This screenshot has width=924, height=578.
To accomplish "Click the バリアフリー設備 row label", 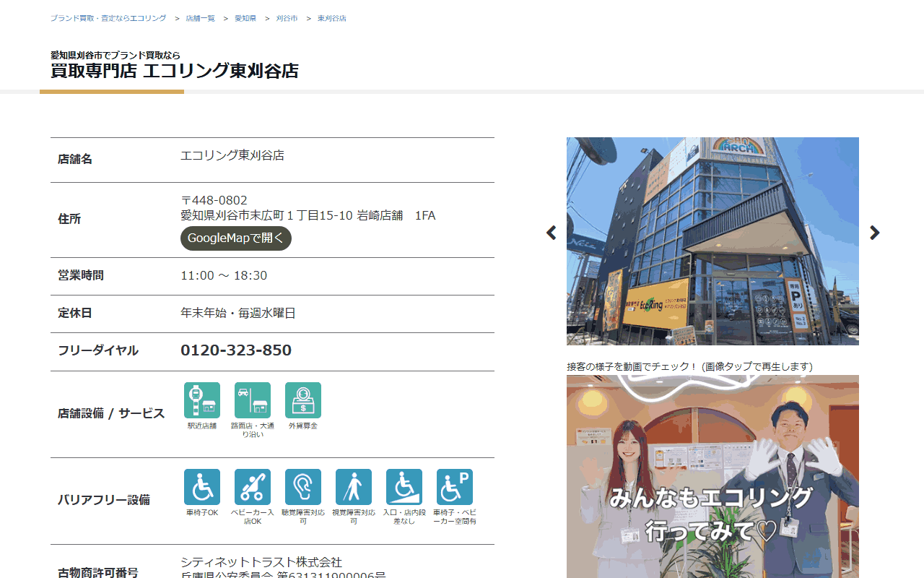I will click(104, 500).
